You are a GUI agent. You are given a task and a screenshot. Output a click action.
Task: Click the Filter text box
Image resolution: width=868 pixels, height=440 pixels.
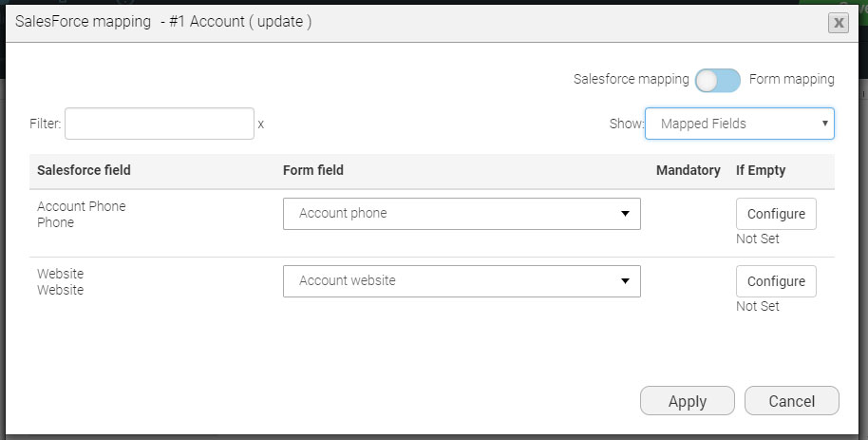(x=160, y=124)
